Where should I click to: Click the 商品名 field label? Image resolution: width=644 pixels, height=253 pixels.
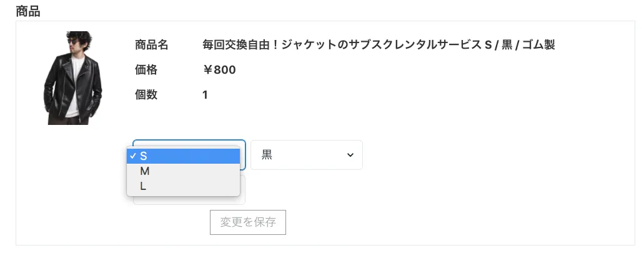pyautogui.click(x=152, y=45)
